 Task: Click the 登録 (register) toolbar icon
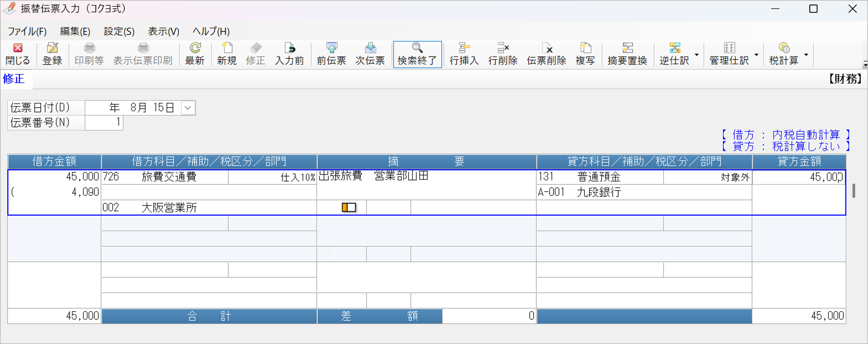coord(52,54)
